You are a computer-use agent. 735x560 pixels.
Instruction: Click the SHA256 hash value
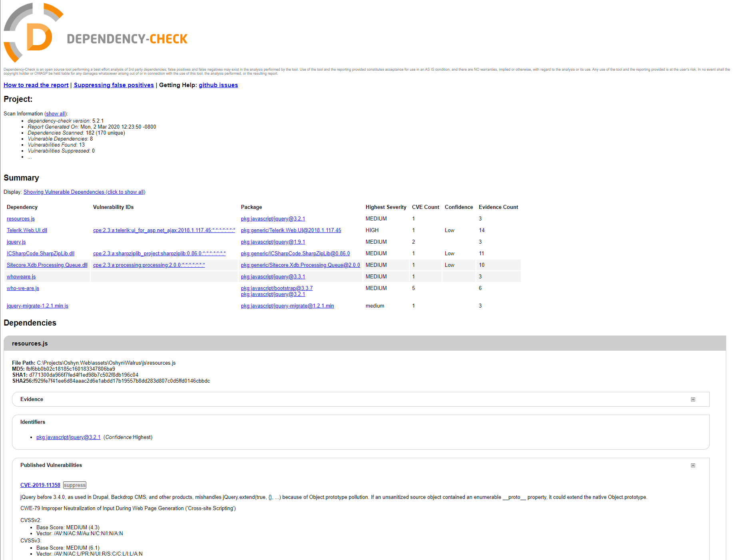(122, 381)
